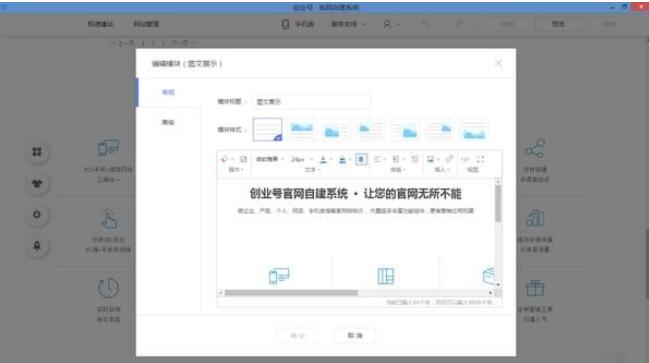Click the clear formatting eraser icon
Viewport: 649px width, 363px height.
coord(224,159)
